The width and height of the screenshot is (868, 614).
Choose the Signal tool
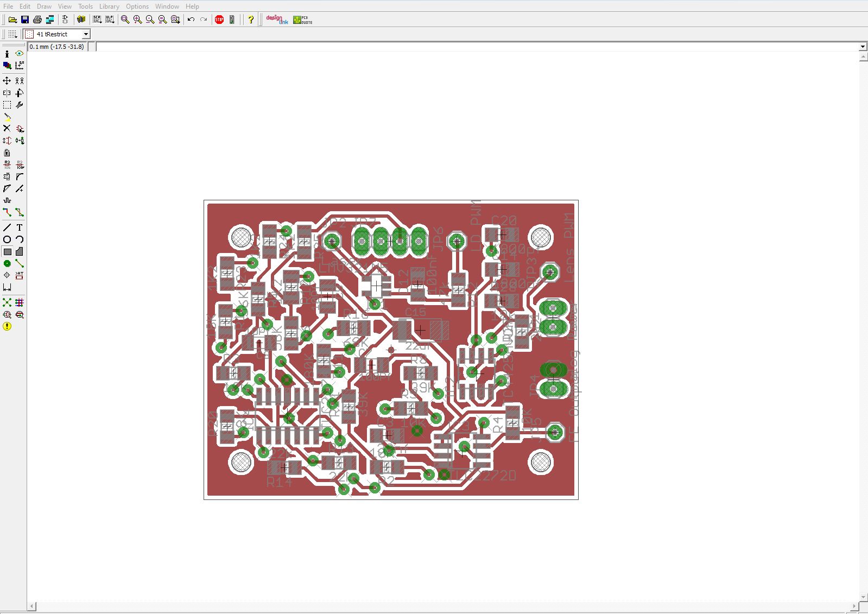click(x=20, y=263)
